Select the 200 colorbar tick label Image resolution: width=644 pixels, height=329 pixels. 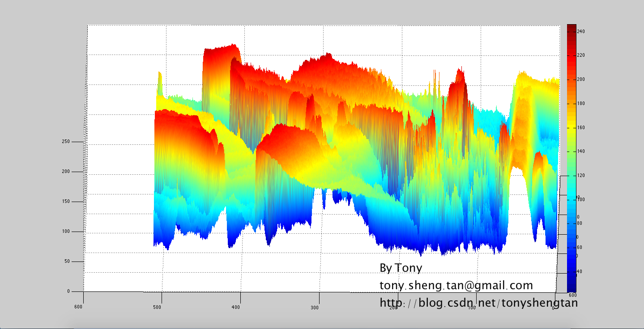point(581,79)
